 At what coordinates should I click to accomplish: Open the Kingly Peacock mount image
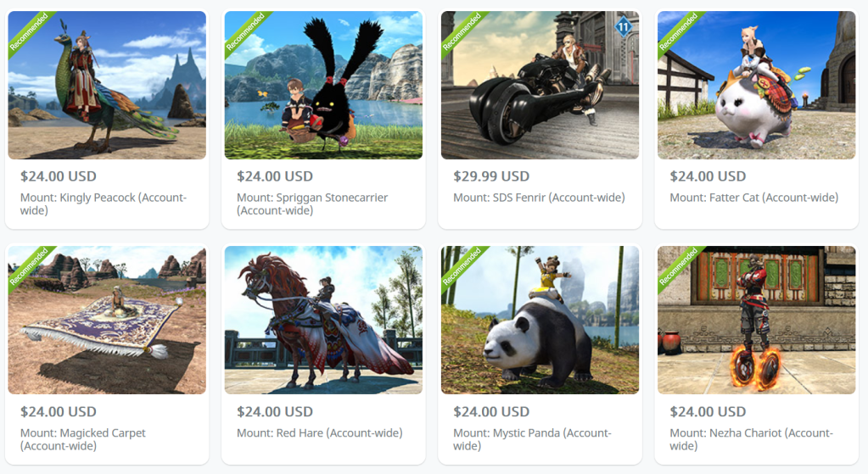107,85
